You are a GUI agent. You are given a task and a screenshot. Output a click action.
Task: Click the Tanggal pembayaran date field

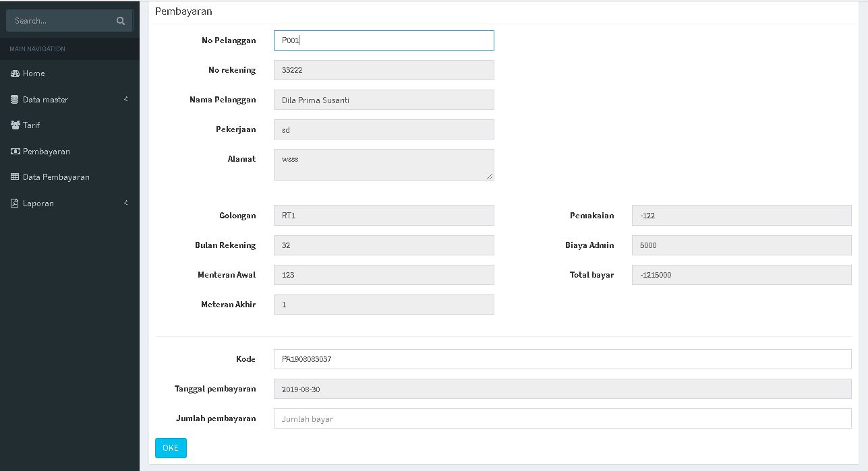pyautogui.click(x=563, y=389)
